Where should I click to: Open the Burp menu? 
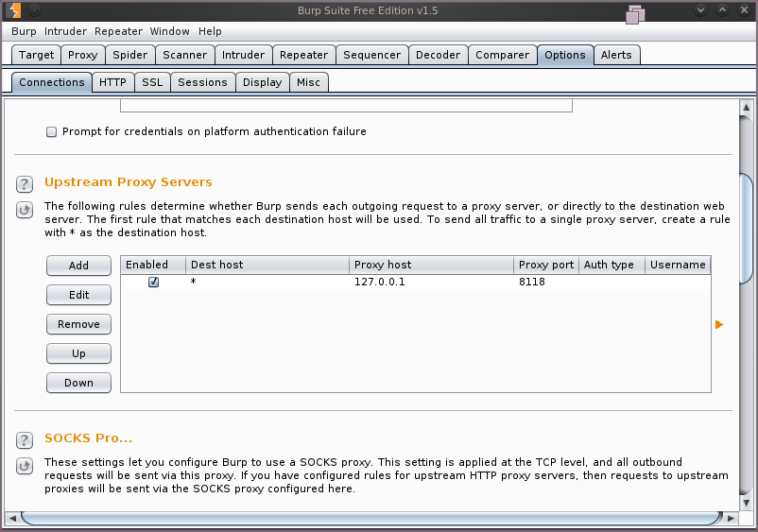24,31
